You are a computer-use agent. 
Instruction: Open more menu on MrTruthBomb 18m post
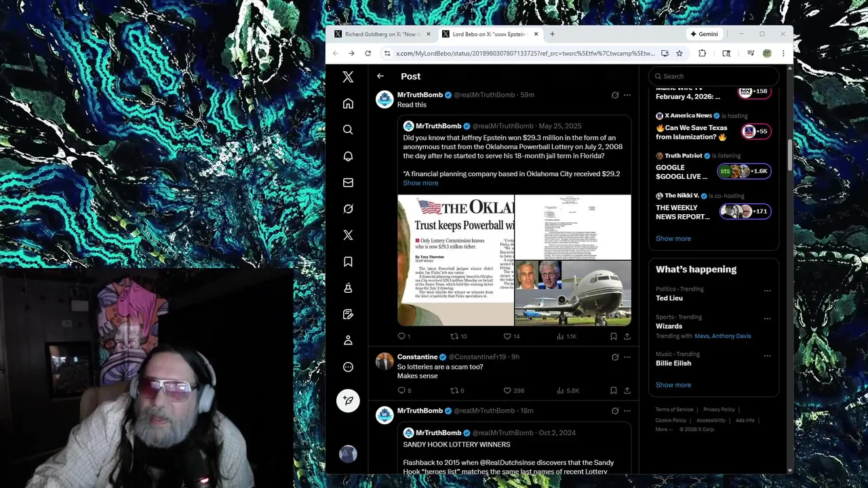(x=627, y=411)
